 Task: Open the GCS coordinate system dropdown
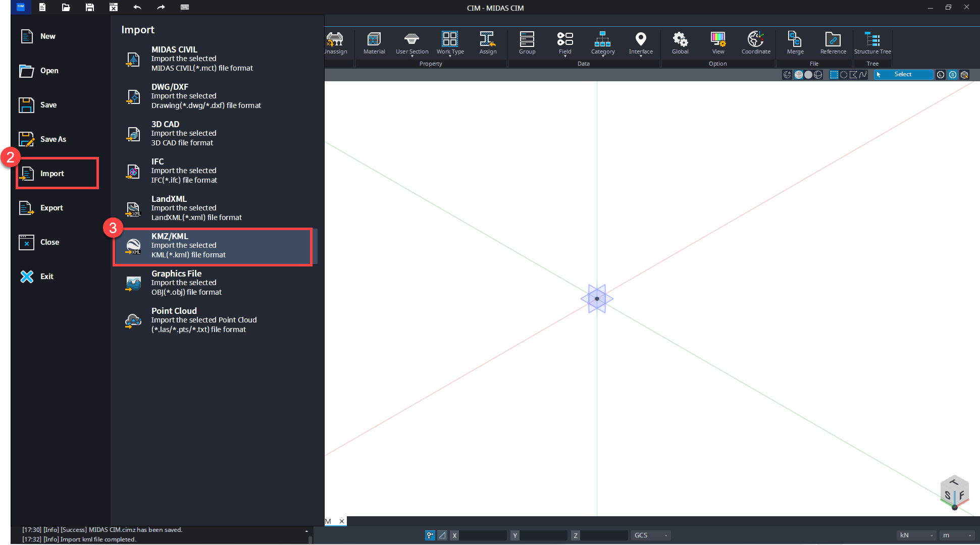click(x=651, y=535)
